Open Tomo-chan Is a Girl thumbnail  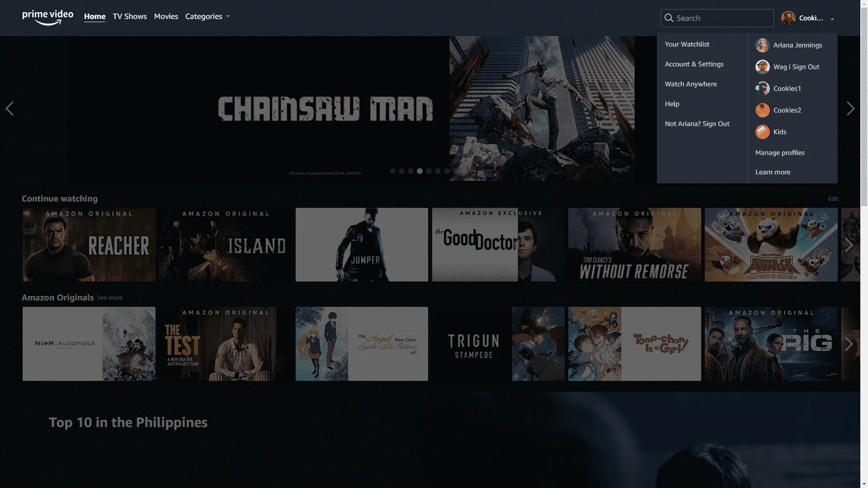point(635,344)
